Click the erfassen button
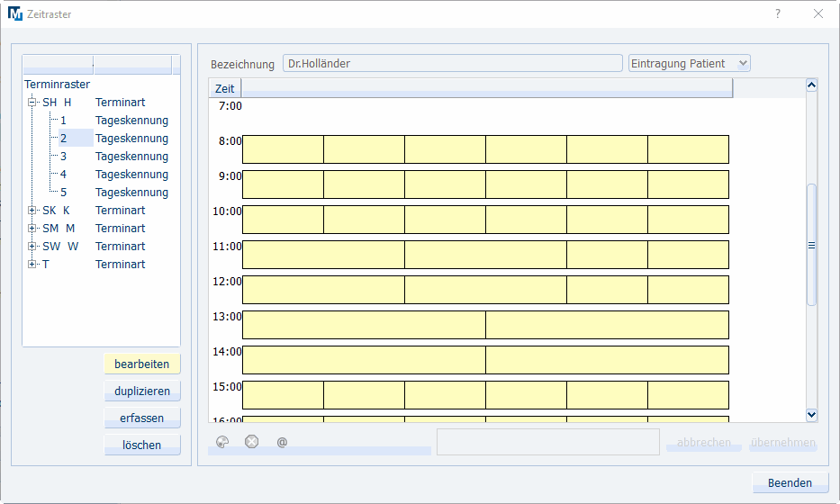The width and height of the screenshot is (840, 504). tap(142, 418)
